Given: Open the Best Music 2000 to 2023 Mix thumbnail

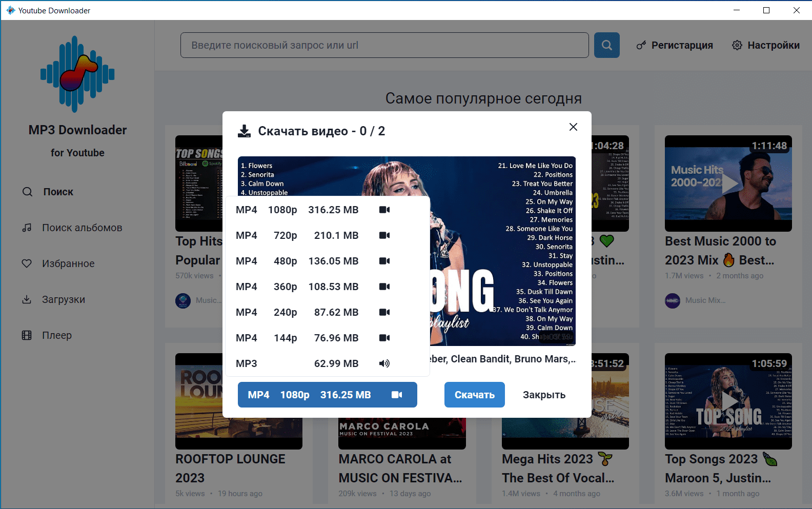Looking at the screenshot, I should 728,184.
